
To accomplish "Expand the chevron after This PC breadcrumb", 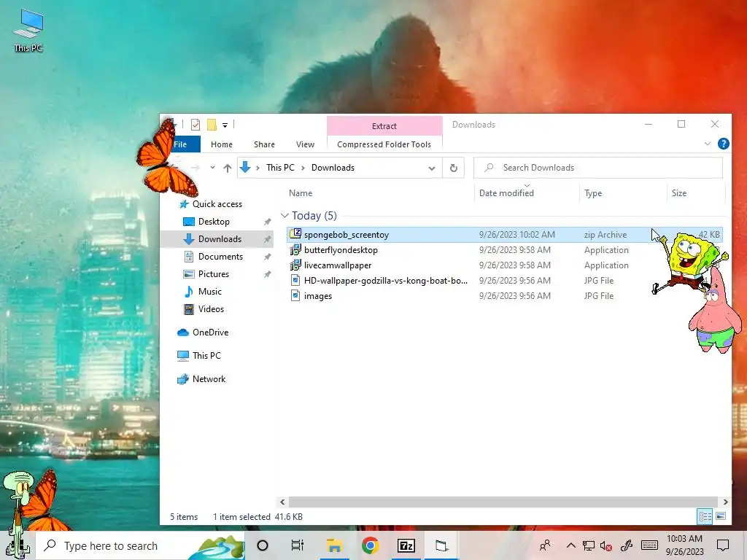I will pyautogui.click(x=303, y=168).
